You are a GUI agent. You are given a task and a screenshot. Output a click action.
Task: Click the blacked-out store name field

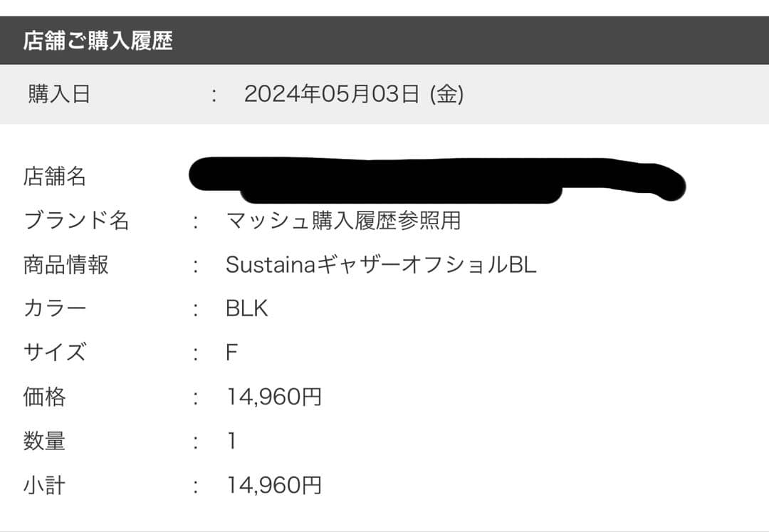tap(437, 180)
